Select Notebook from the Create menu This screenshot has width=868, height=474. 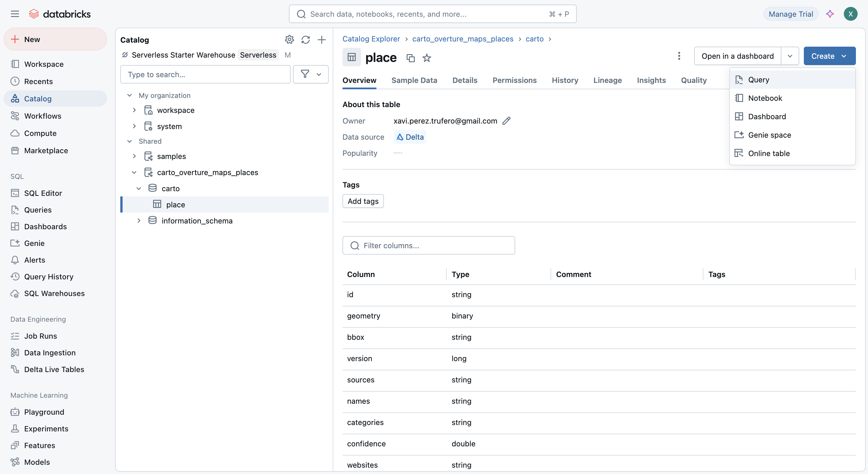(x=792, y=98)
